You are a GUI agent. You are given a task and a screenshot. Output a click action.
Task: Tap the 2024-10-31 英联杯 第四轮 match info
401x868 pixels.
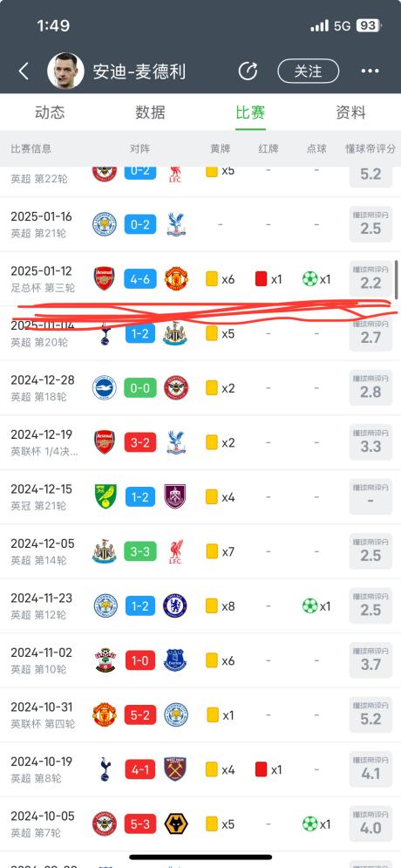tap(43, 714)
